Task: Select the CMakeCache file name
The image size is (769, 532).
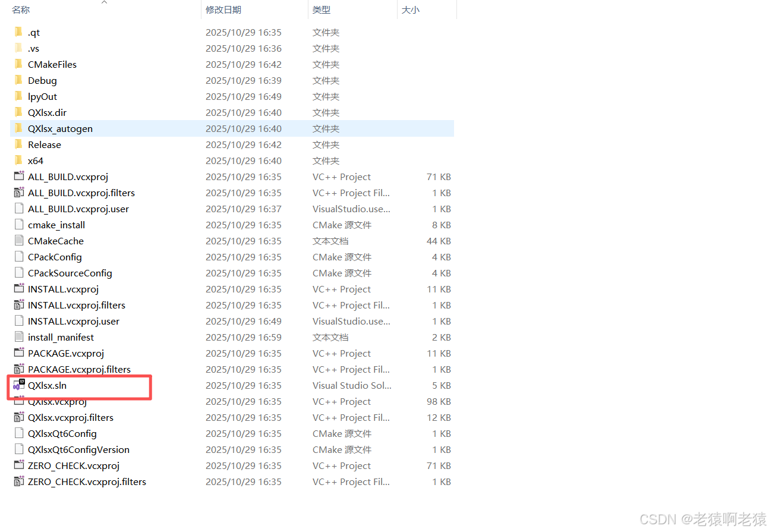Action: (56, 241)
